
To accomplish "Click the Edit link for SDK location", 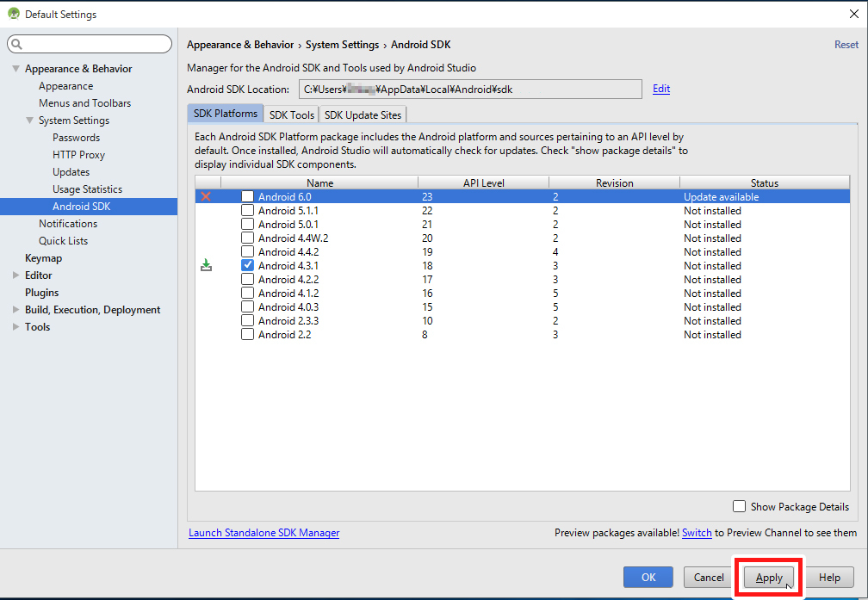I will coord(661,89).
